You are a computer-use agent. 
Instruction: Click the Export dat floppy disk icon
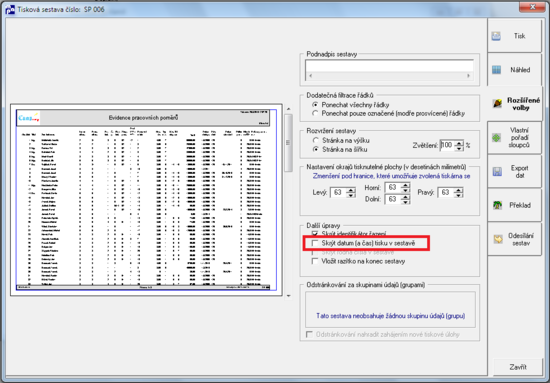pyautogui.click(x=497, y=172)
